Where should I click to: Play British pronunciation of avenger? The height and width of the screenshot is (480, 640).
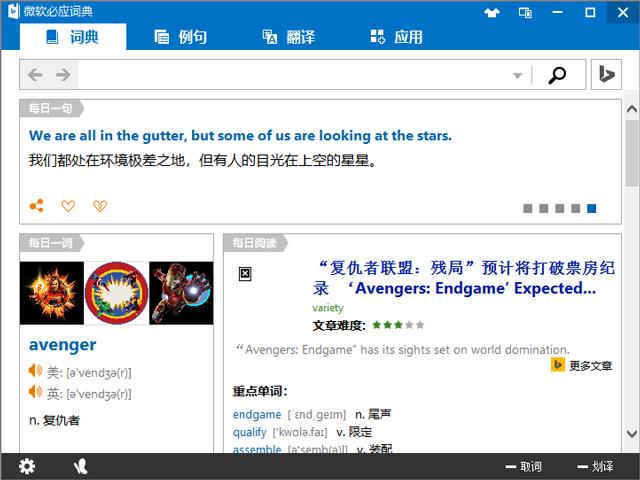(x=35, y=391)
